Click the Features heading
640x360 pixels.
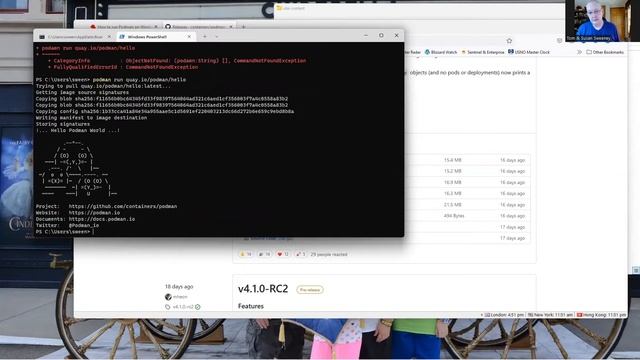click(x=251, y=306)
